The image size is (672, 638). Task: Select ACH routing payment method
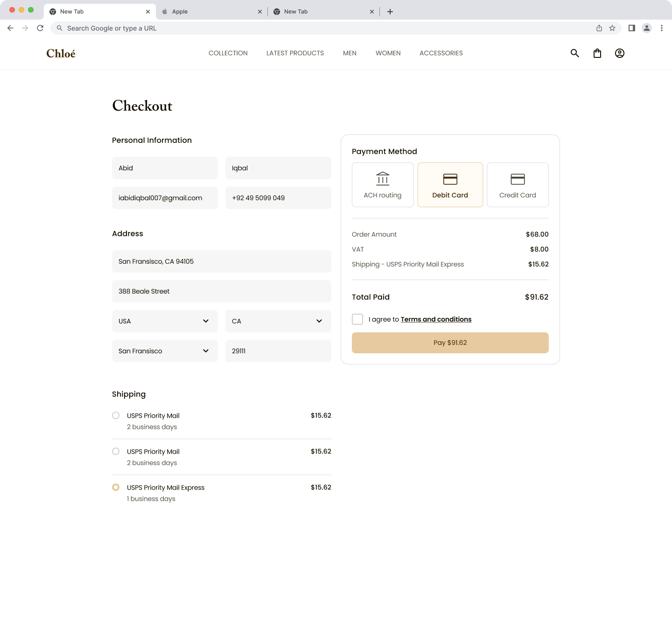(x=383, y=184)
